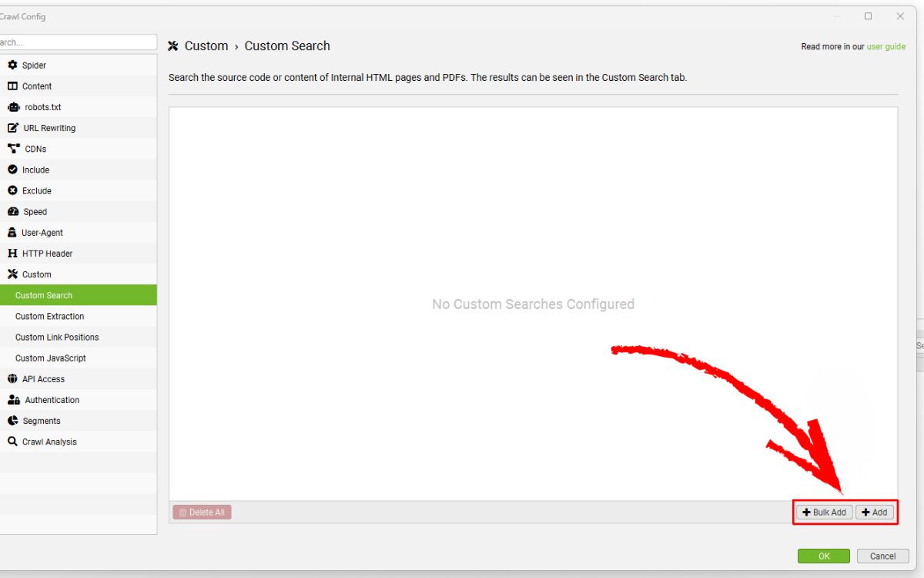924x578 pixels.
Task: Select the robots.txt robot icon
Action: (13, 107)
